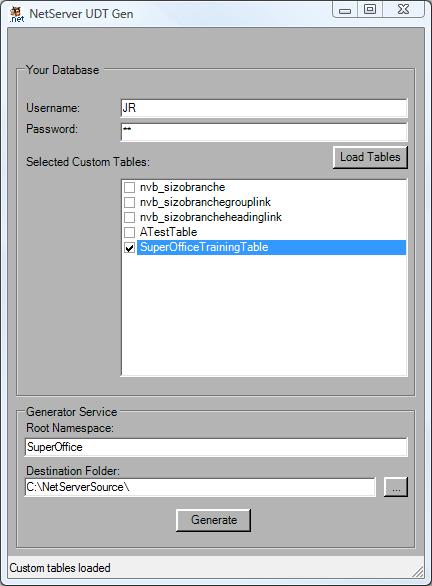Maximize the NetServer UDT Gen window
Screen dimensions: 432x586
pyautogui.click(x=370, y=10)
